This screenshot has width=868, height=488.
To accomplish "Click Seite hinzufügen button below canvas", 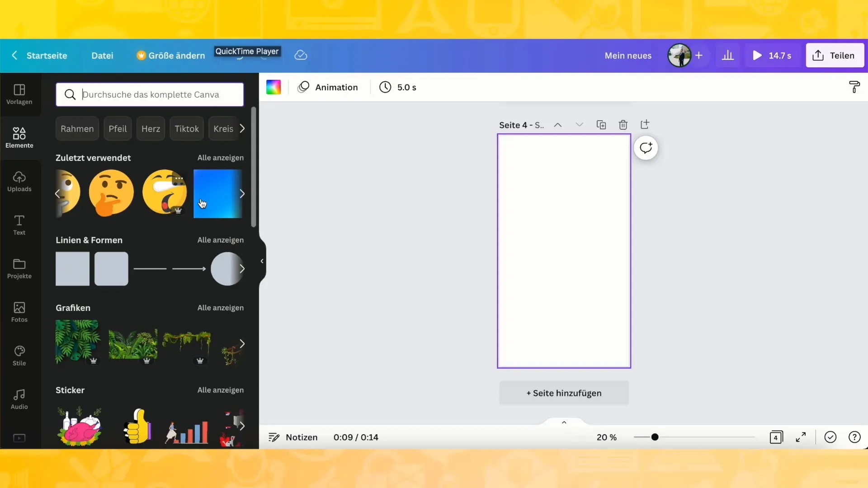I will point(563,393).
